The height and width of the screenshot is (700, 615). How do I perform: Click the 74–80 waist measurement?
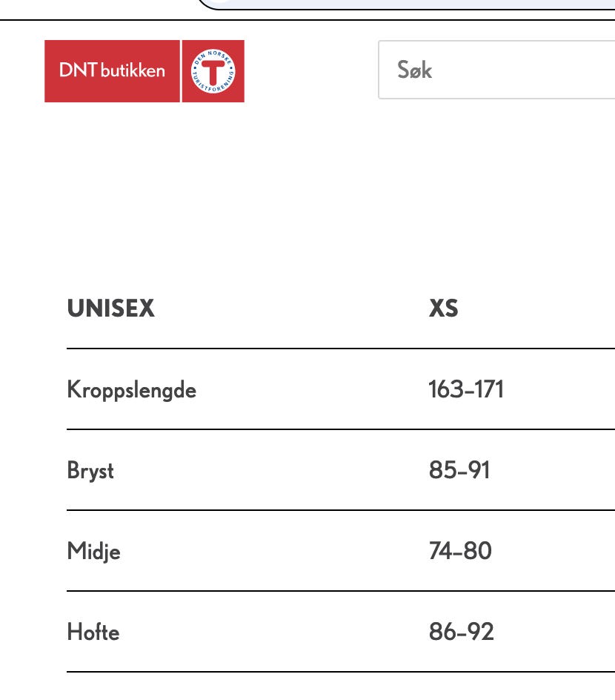pyautogui.click(x=460, y=550)
